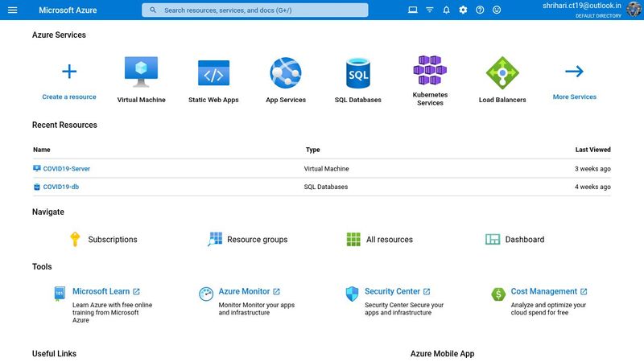Screen dimensions: 644x362
Task: Click the user account avatar
Action: pyautogui.click(x=634, y=10)
